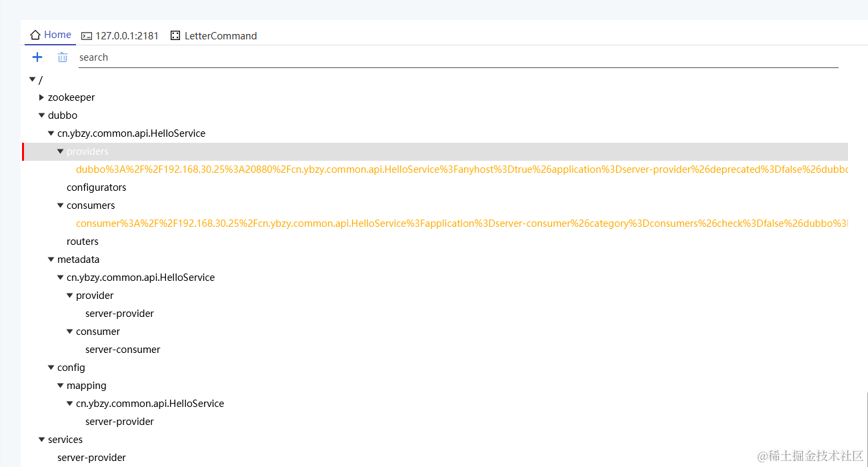
Task: Select server-provider under provider
Action: [119, 314]
